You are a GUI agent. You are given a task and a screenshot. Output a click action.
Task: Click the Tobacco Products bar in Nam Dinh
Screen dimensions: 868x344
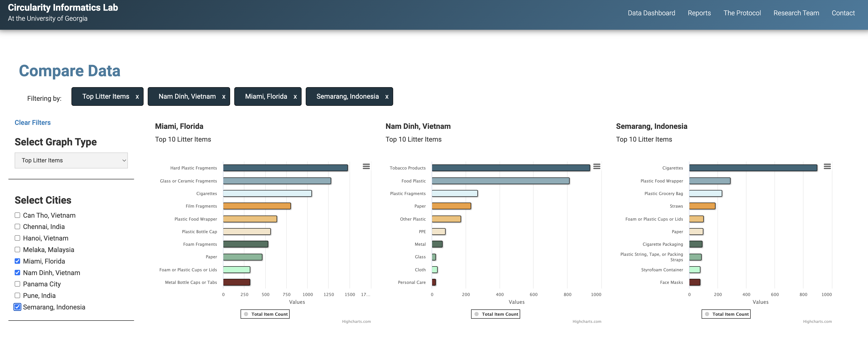(x=510, y=168)
